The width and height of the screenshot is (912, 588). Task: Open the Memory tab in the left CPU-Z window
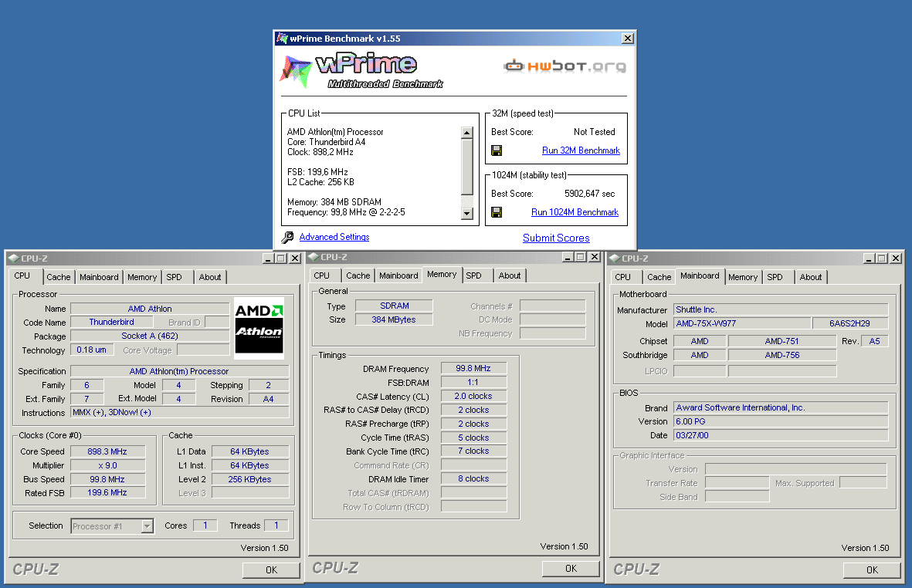coord(142,277)
